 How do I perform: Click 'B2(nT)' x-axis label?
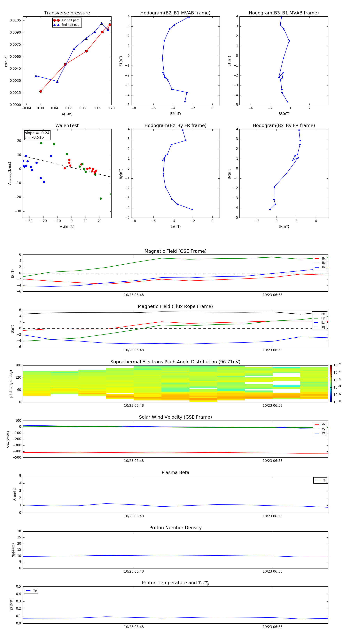175,114
